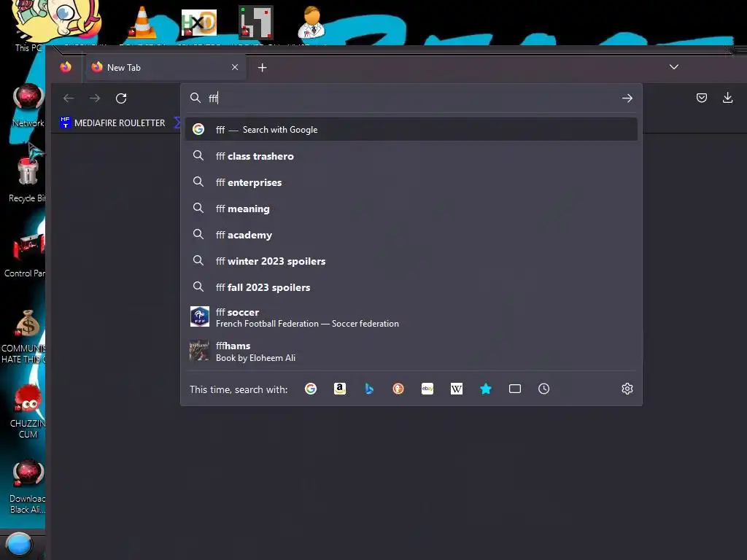Select 'fff fall 2023 spoilers' suggestion

(x=411, y=287)
